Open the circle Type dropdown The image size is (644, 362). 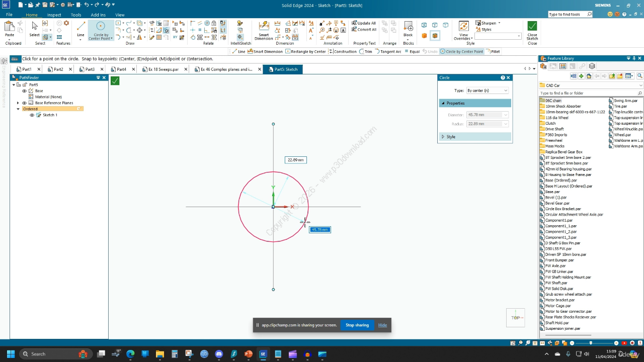(487, 90)
